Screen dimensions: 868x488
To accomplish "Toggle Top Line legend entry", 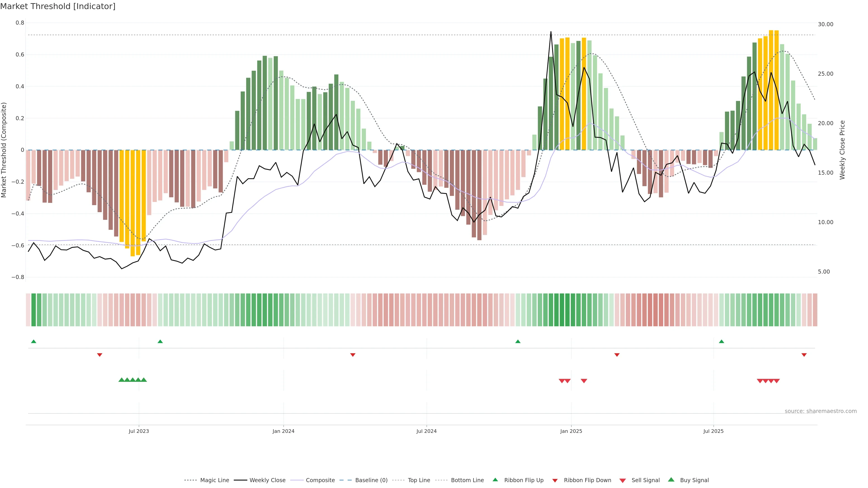I will pos(419,480).
